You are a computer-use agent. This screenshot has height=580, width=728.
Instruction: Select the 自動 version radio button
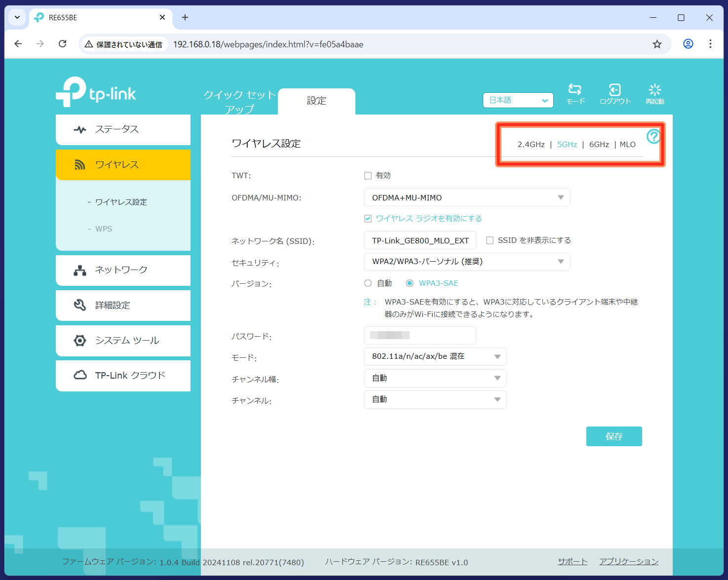click(368, 283)
